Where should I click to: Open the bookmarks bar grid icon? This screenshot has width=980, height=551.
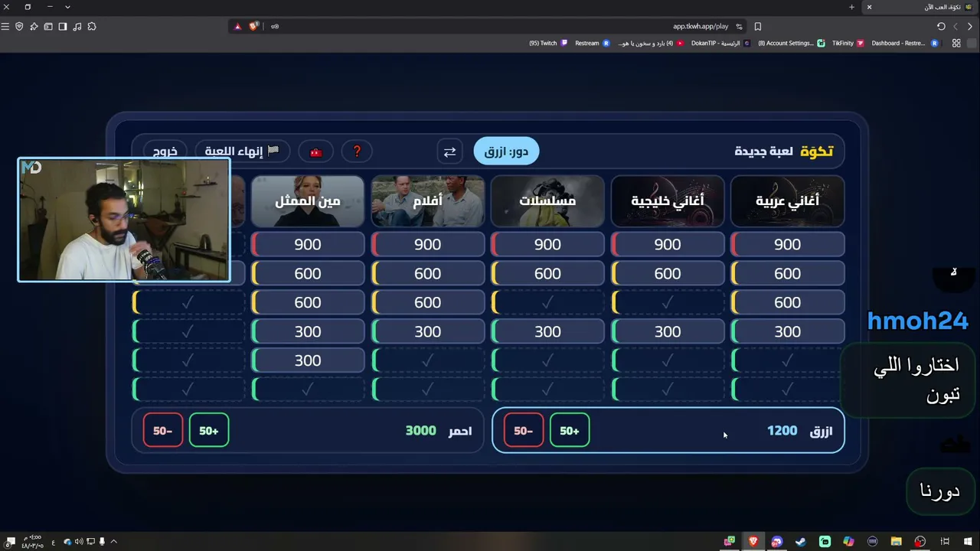click(x=956, y=44)
